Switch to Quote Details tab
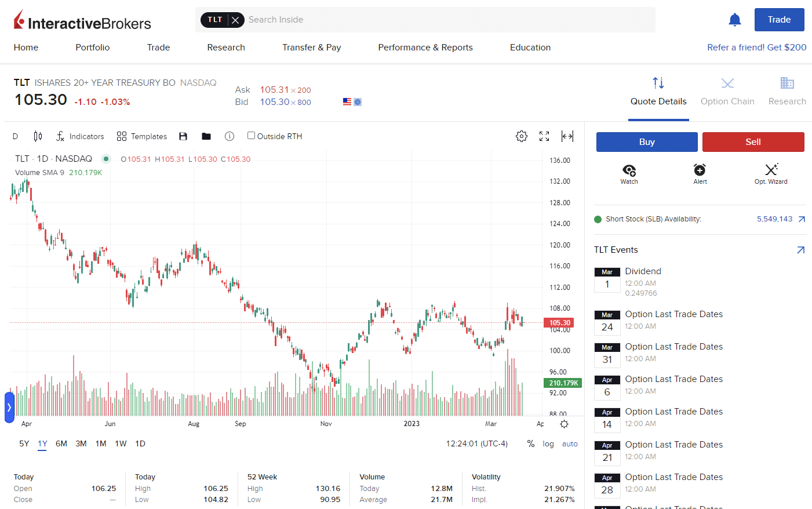Image resolution: width=812 pixels, height=509 pixels. 658,92
